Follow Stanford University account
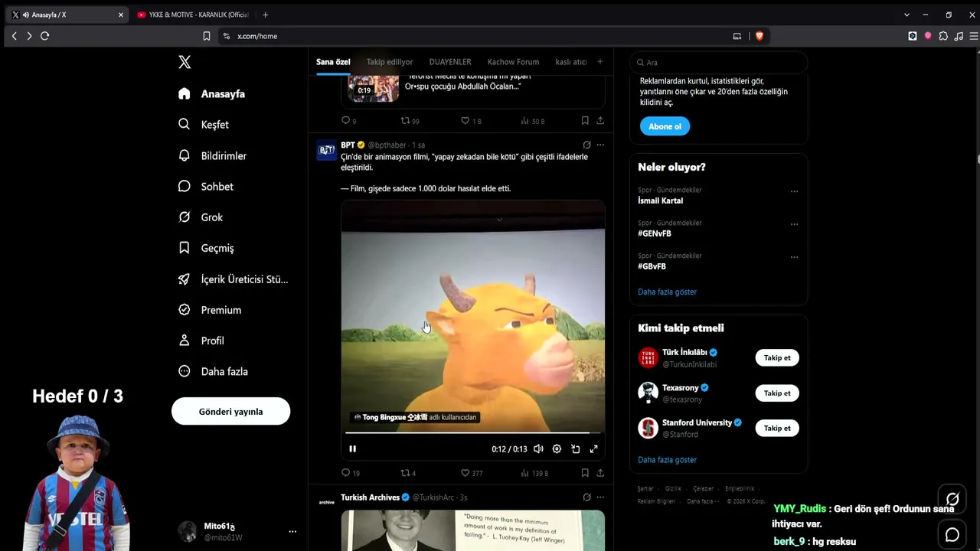 pos(777,428)
